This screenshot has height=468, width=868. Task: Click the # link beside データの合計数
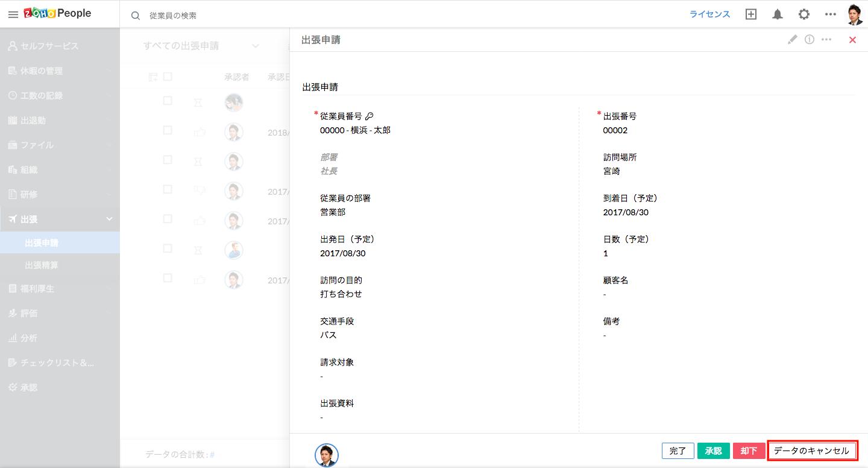[x=212, y=455]
